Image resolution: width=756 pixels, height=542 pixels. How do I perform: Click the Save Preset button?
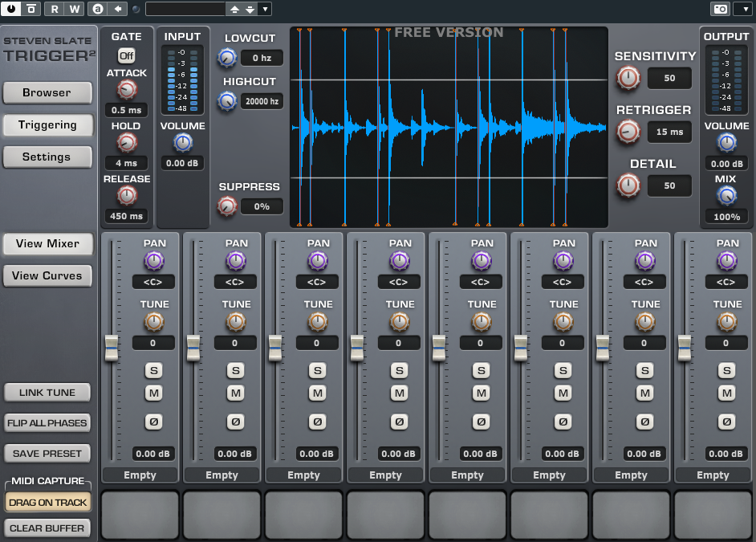pyautogui.click(x=47, y=454)
